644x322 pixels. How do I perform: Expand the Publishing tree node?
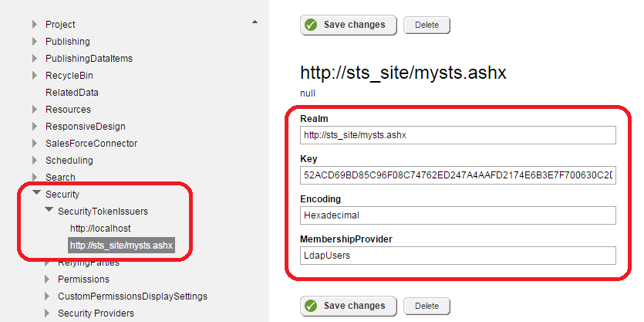[35, 42]
